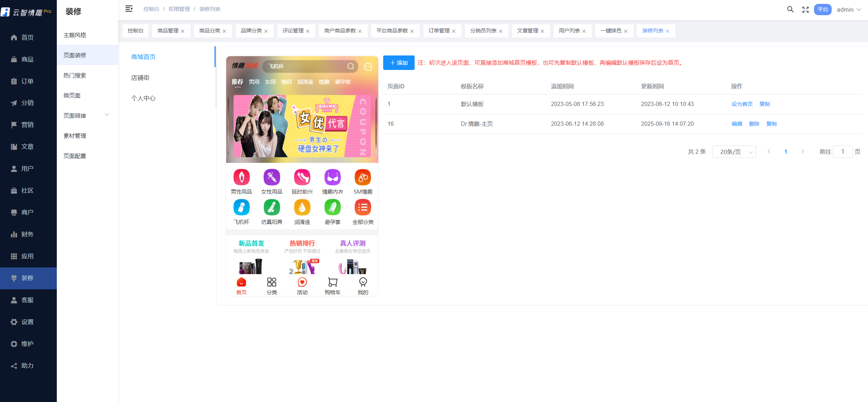Toggle fullscreen mode icon

click(x=805, y=10)
